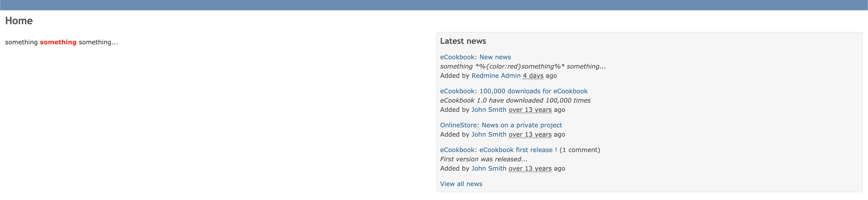
Task: Open Redmine Admin's user profile link
Action: pyautogui.click(x=496, y=76)
